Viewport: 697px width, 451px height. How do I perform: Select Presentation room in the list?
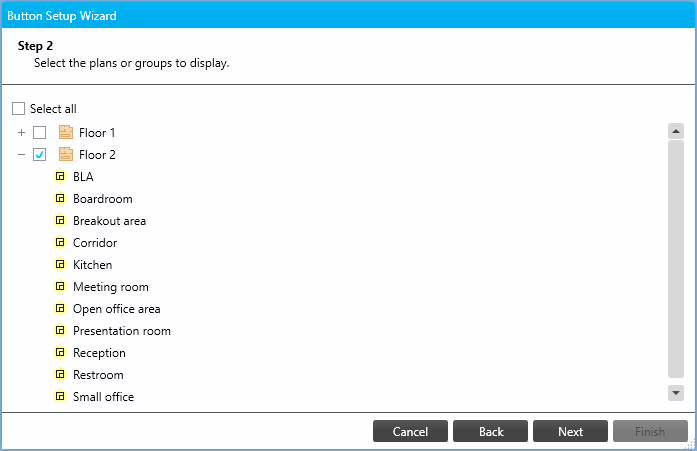pos(121,330)
